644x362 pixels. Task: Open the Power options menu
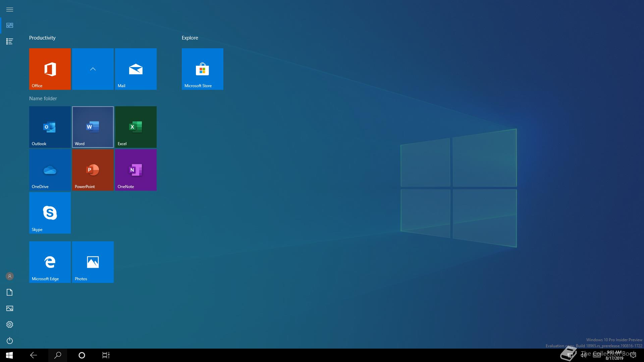(10, 341)
